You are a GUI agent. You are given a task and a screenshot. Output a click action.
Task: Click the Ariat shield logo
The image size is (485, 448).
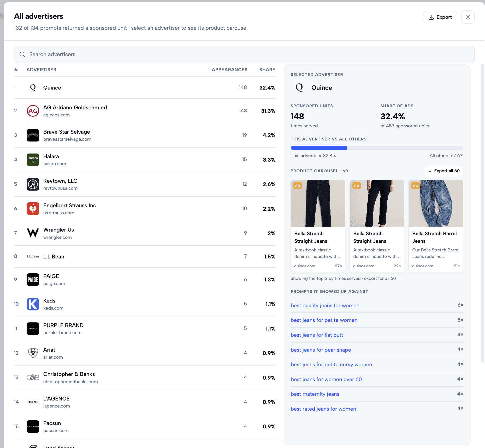click(x=33, y=353)
